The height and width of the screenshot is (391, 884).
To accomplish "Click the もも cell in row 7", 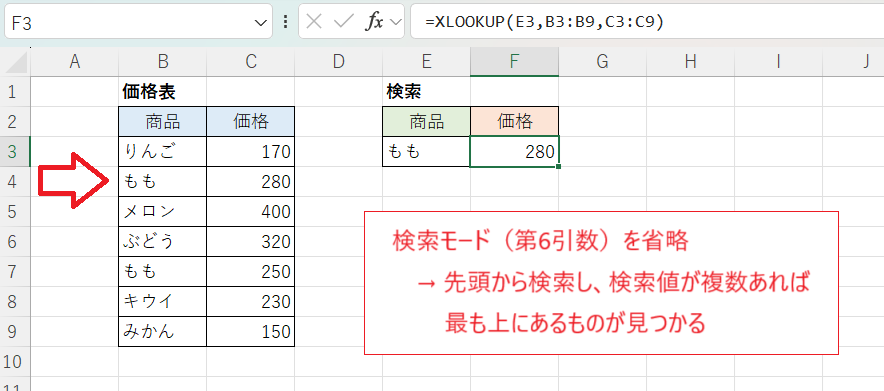I will coord(163,272).
